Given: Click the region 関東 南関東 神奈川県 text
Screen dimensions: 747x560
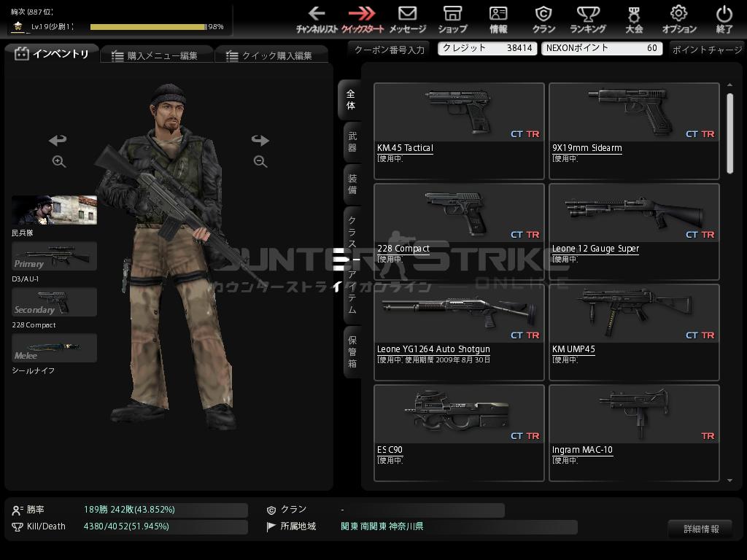Looking at the screenshot, I should [382, 526].
